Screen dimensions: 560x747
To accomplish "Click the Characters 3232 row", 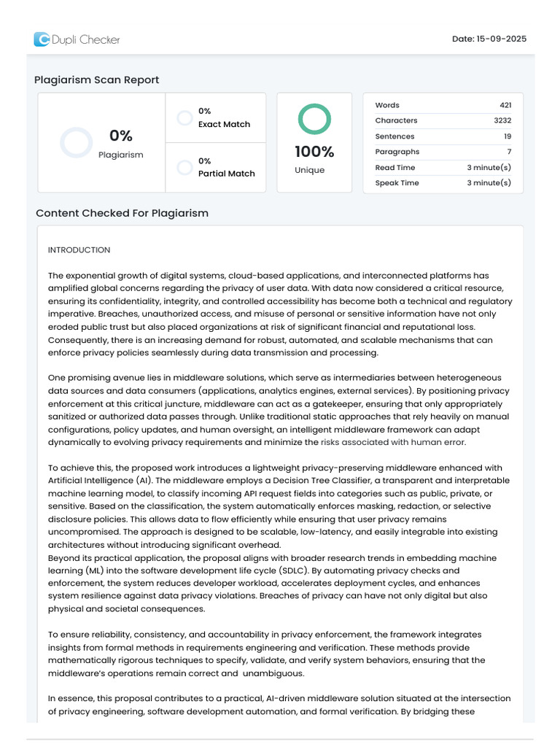I will point(443,120).
